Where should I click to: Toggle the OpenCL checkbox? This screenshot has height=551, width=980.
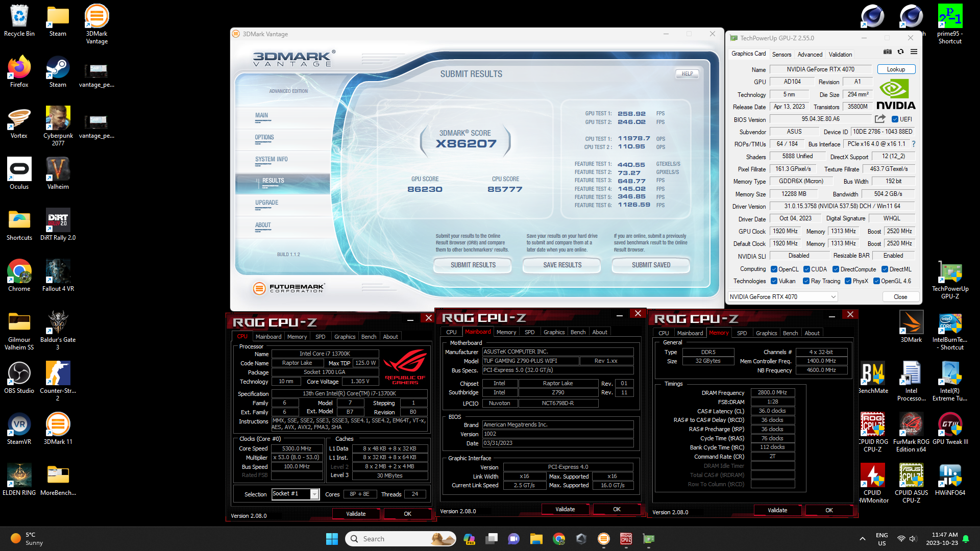[774, 269]
